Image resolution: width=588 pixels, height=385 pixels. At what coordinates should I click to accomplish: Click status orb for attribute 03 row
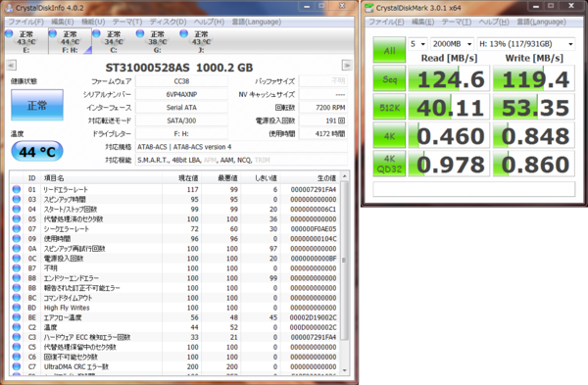(x=17, y=199)
